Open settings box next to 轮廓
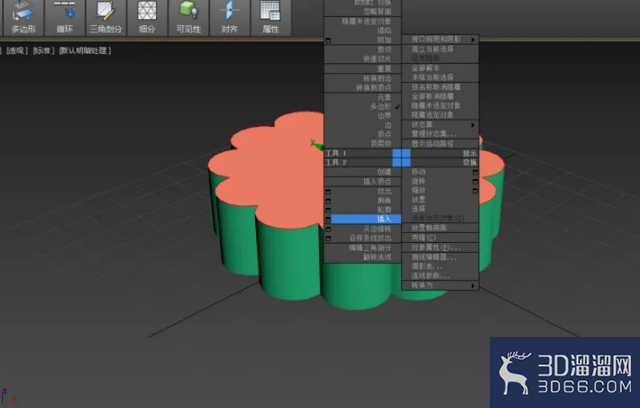The height and width of the screenshot is (408, 640). click(x=328, y=210)
